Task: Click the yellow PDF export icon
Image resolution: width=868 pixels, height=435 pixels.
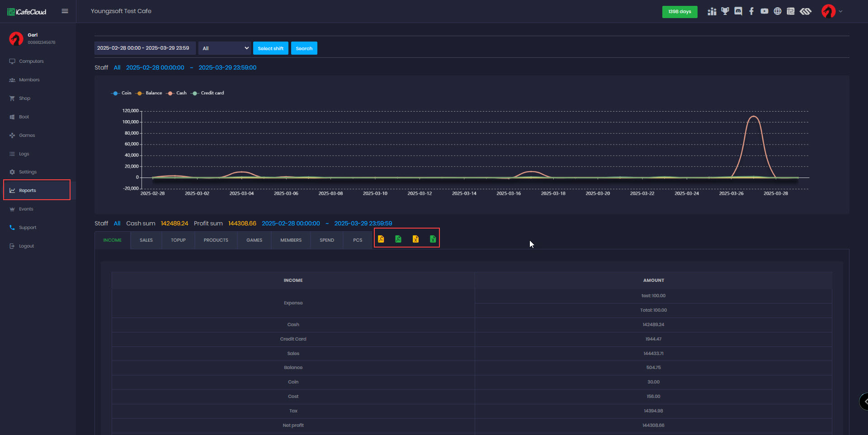Action: click(x=381, y=239)
